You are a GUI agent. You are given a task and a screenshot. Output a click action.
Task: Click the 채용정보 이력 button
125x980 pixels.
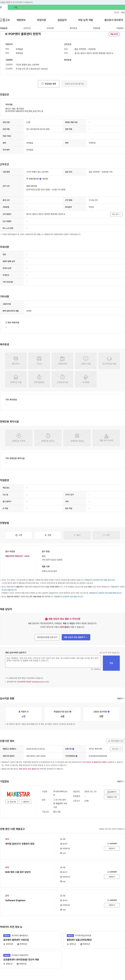click(112, 797)
